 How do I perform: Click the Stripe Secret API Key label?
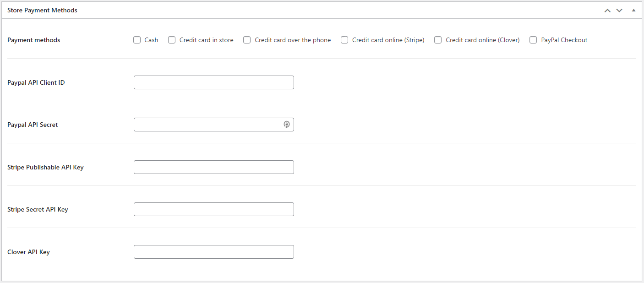pyautogui.click(x=38, y=209)
